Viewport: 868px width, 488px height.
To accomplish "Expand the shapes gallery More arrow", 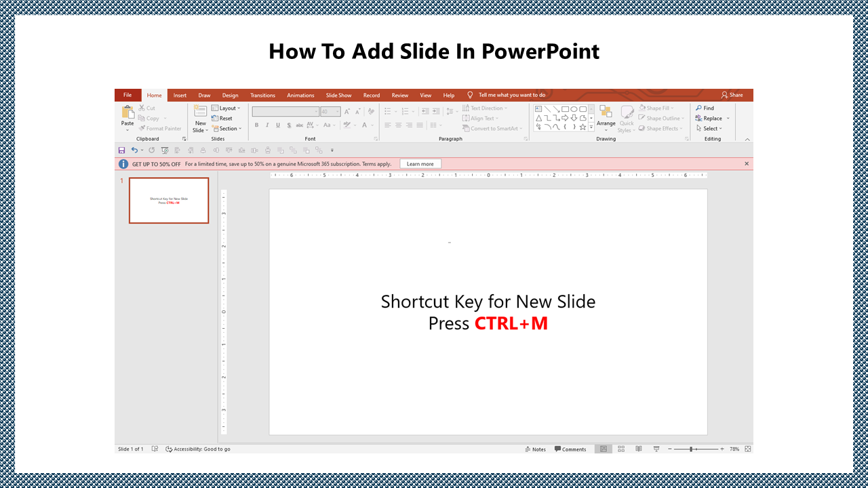I will click(x=591, y=127).
